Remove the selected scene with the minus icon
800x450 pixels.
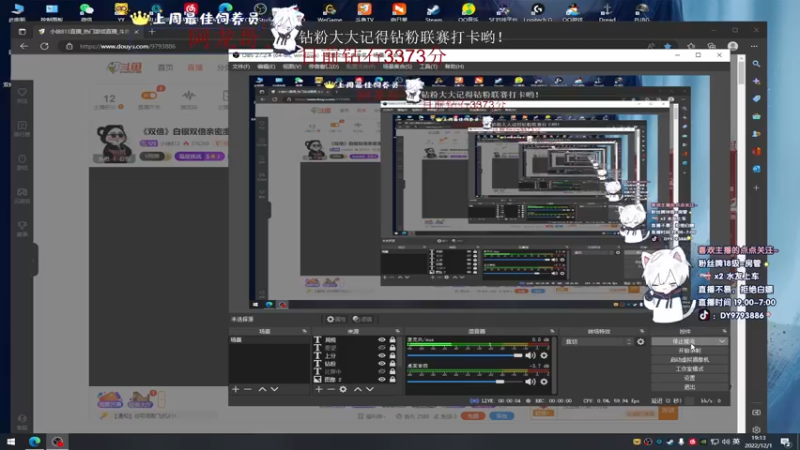click(x=248, y=389)
